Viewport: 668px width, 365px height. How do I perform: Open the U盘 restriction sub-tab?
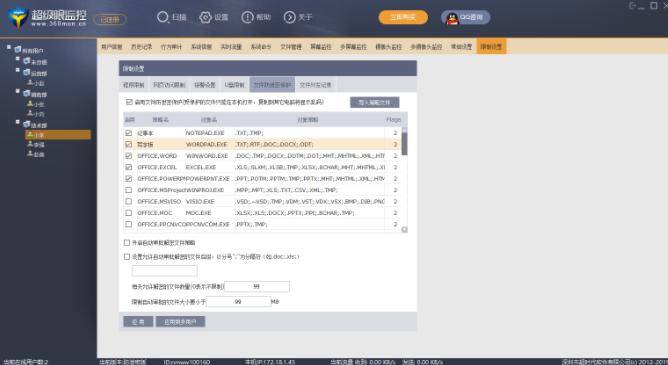[234, 85]
